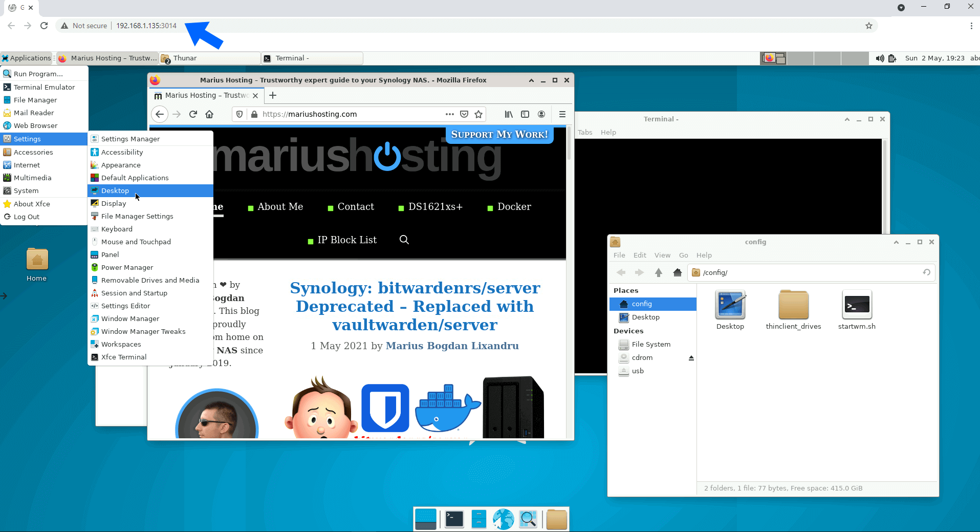Open the DS1621xs+ site link

[x=435, y=207]
